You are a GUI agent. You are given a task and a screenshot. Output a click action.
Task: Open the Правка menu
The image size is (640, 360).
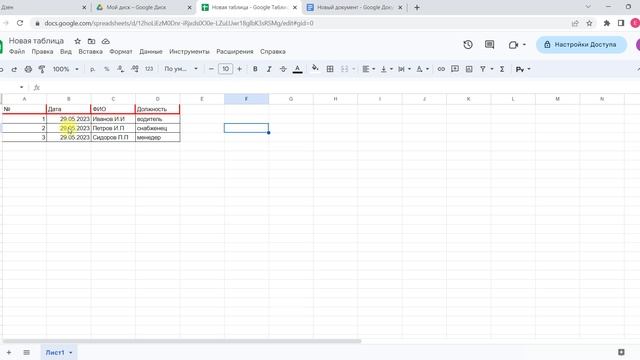(x=42, y=51)
